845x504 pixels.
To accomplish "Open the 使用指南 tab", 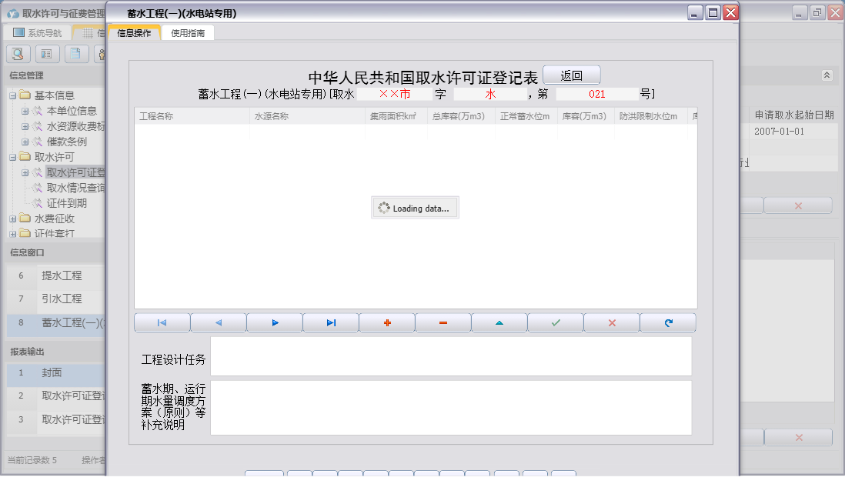I will [x=188, y=33].
